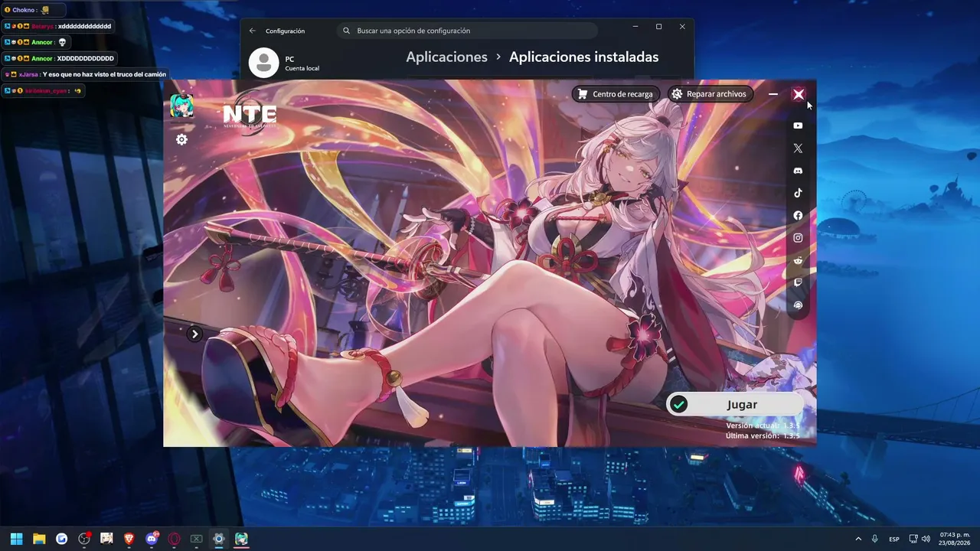Open the Discord link in the launcher sidebar
980x551 pixels.
798,171
